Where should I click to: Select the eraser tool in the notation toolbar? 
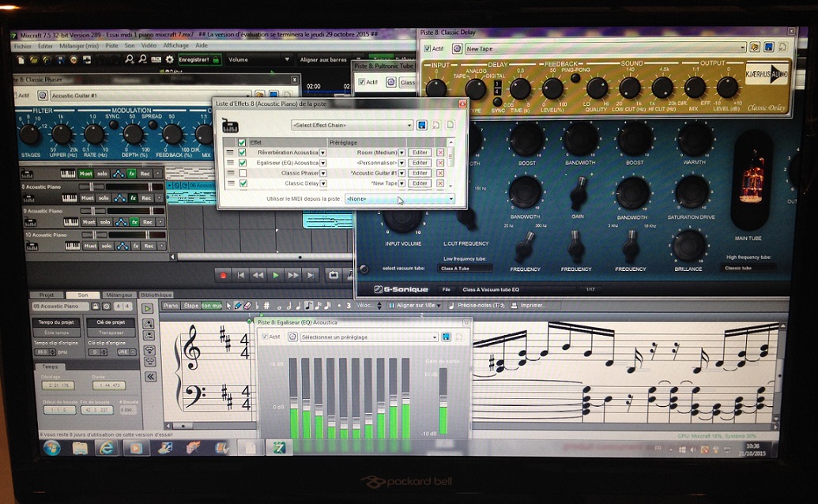247,307
